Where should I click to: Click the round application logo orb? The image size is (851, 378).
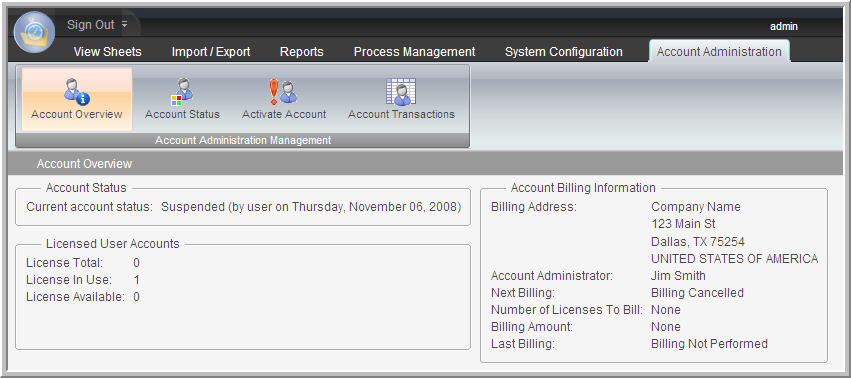pos(34,32)
